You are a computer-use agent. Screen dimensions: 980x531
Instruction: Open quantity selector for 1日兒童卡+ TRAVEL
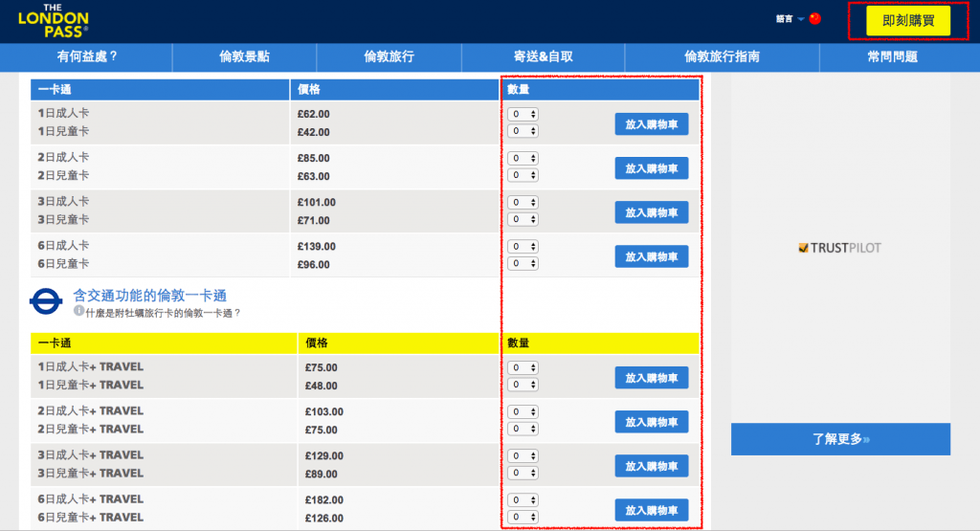click(523, 385)
